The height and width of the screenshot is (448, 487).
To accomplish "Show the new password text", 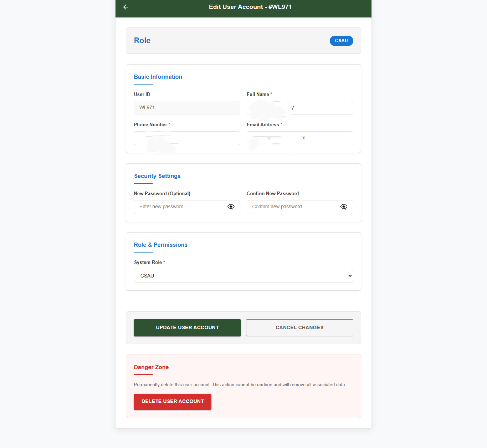I will (x=231, y=207).
